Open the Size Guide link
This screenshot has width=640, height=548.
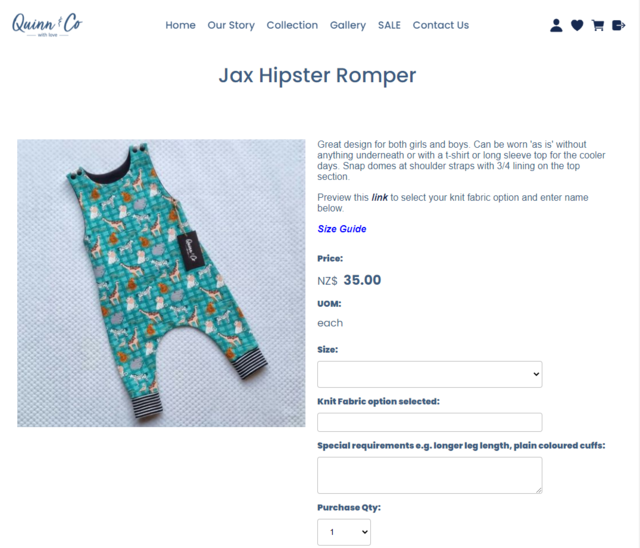click(342, 229)
